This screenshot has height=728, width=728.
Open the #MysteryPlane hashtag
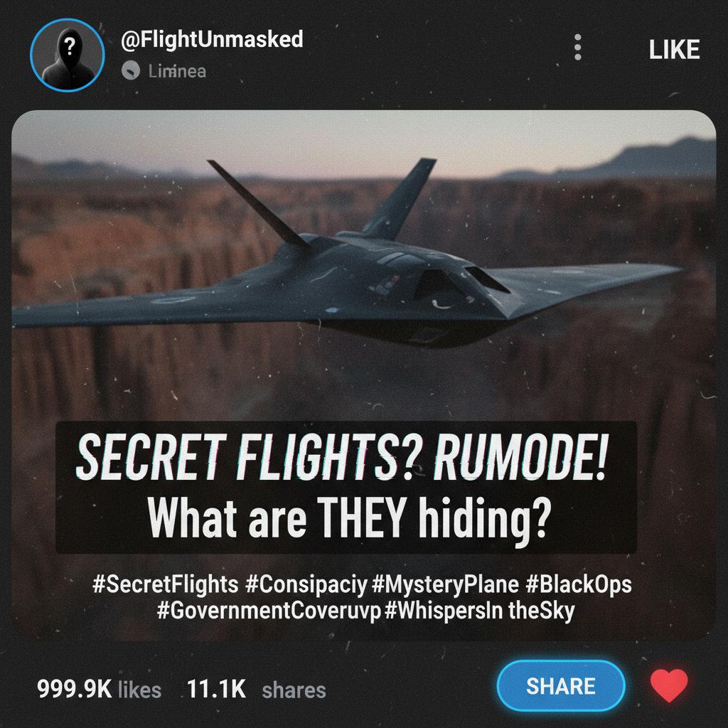point(445,585)
